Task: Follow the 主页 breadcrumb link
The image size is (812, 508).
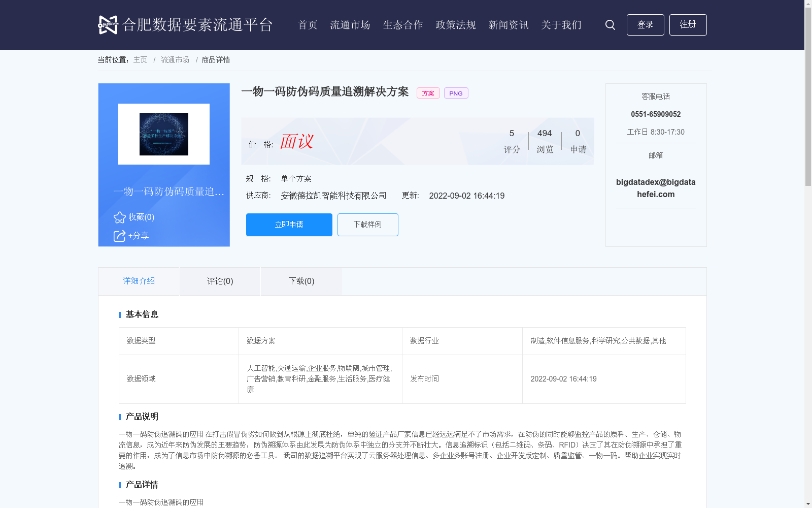Action: click(x=140, y=60)
